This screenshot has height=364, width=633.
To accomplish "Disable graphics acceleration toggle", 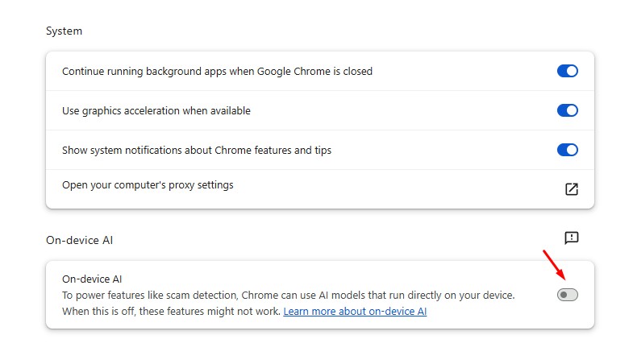I will point(567,110).
